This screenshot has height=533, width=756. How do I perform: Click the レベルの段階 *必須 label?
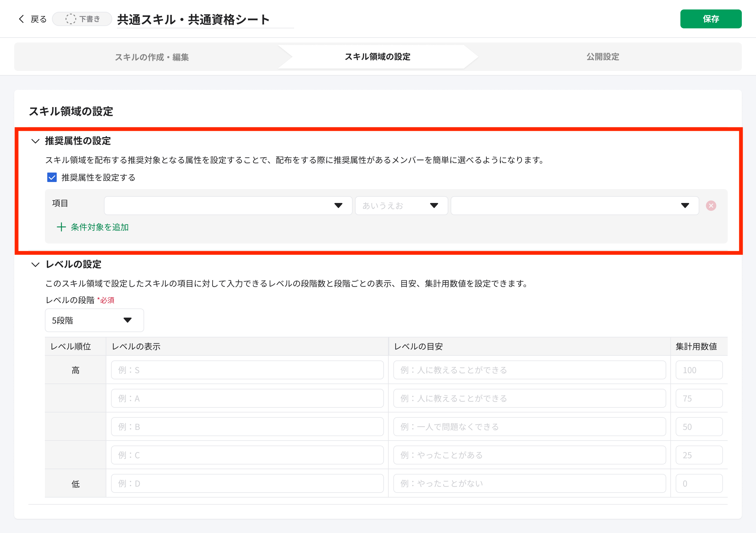coord(80,300)
